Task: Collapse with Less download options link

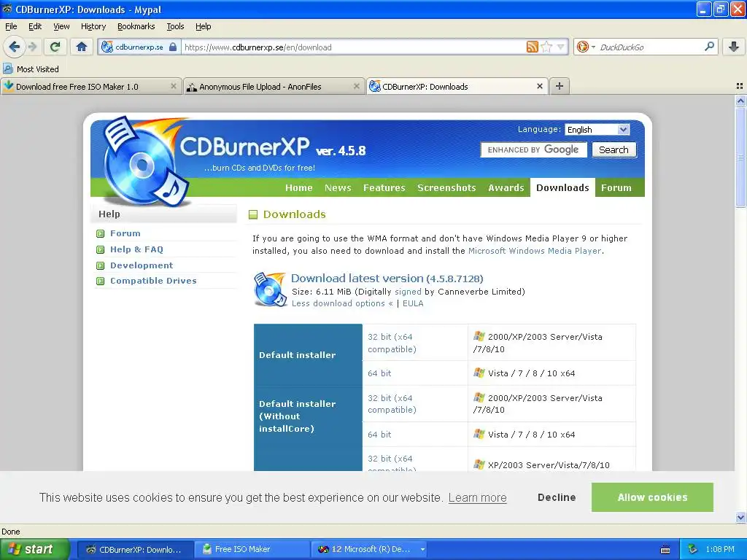Action: (x=342, y=303)
